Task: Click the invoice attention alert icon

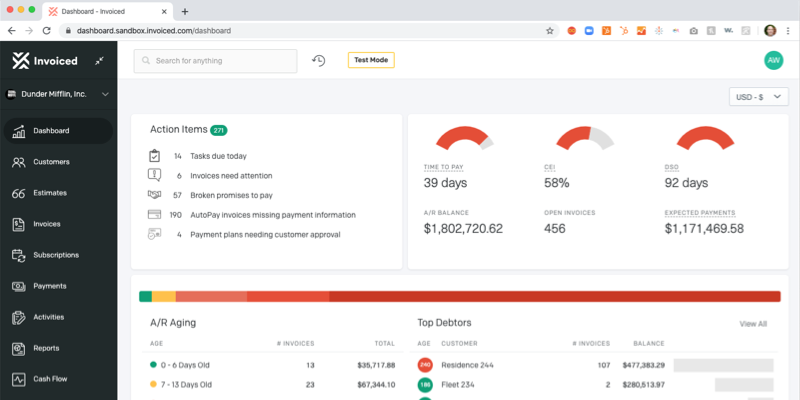Action: point(154,175)
